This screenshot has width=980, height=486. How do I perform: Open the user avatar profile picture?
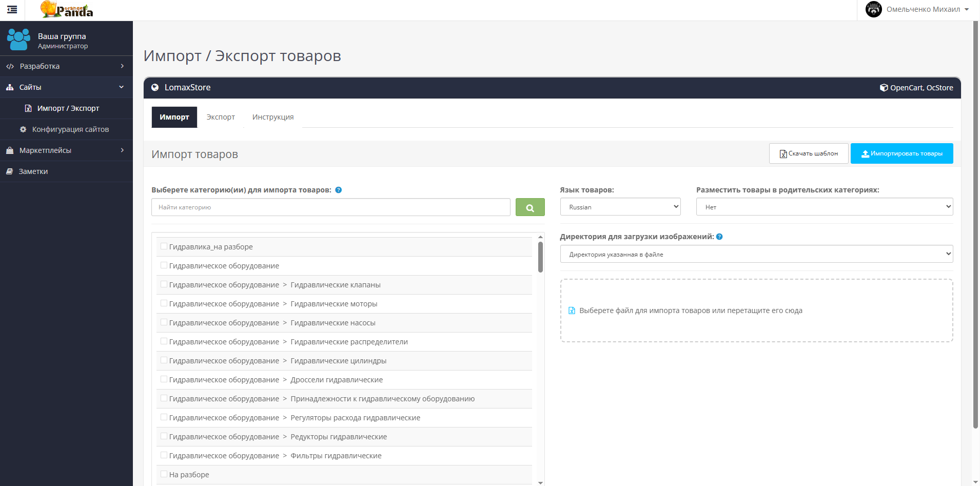pyautogui.click(x=873, y=9)
